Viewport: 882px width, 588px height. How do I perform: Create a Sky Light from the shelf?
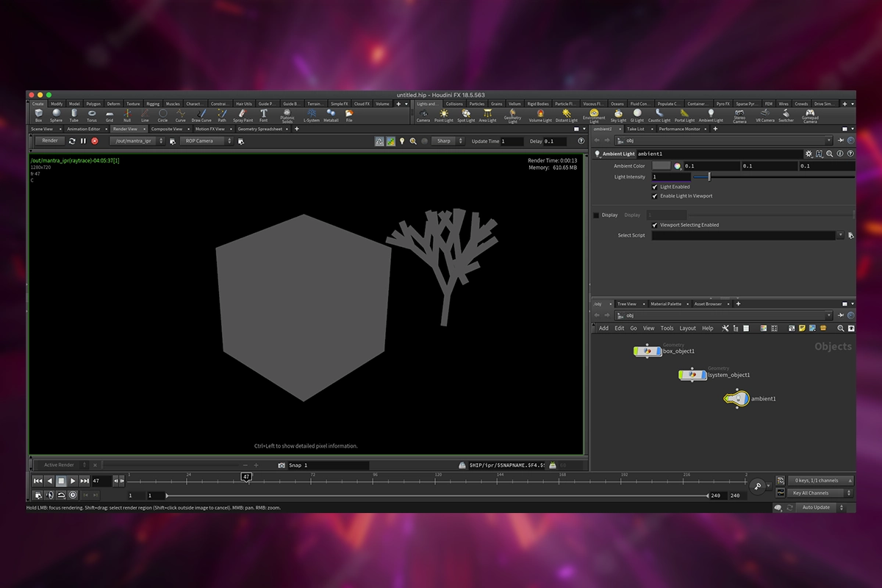617,114
